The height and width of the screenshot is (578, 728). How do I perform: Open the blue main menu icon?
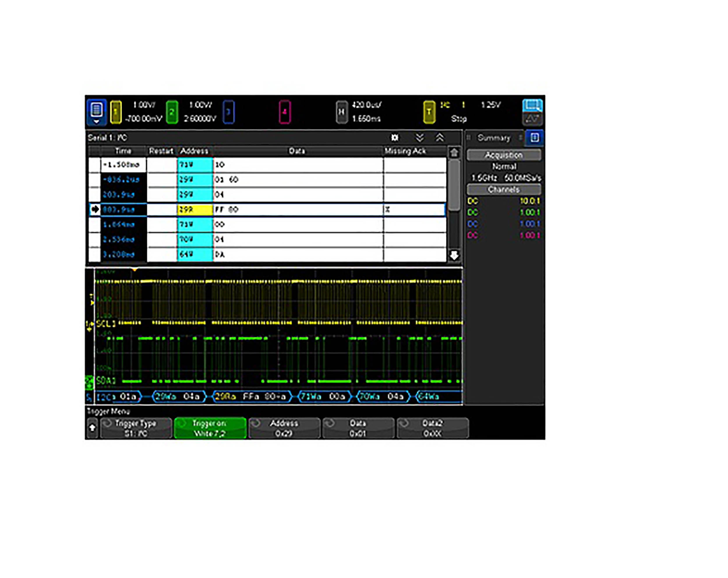click(x=97, y=112)
